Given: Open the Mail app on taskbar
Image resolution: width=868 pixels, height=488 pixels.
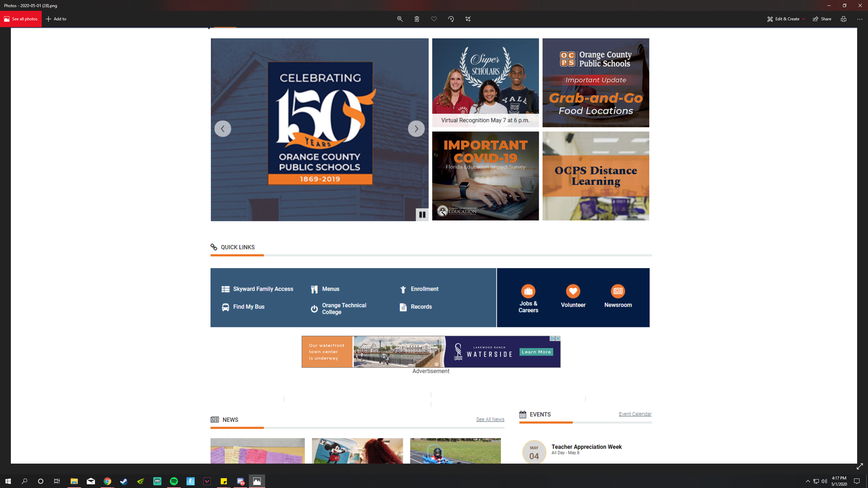Looking at the screenshot, I should tap(91, 481).
